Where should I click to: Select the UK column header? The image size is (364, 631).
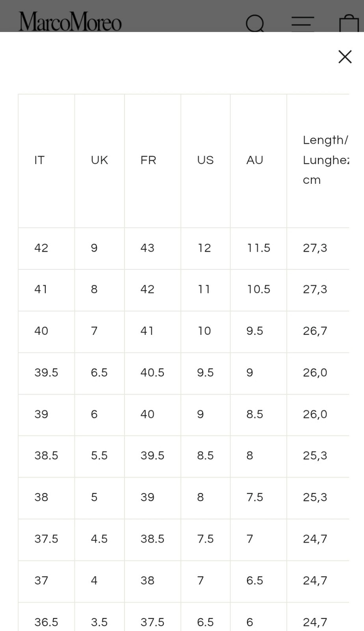pyautogui.click(x=99, y=160)
